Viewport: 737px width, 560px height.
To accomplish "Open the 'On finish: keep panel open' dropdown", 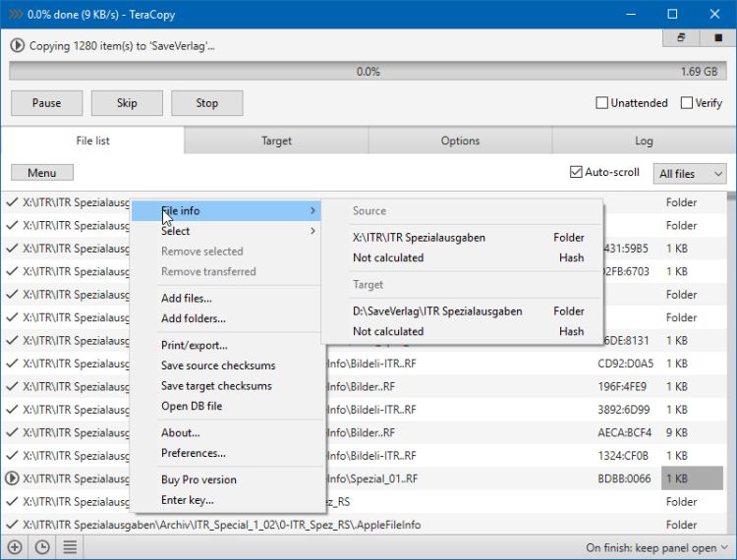I will pyautogui.click(x=656, y=548).
